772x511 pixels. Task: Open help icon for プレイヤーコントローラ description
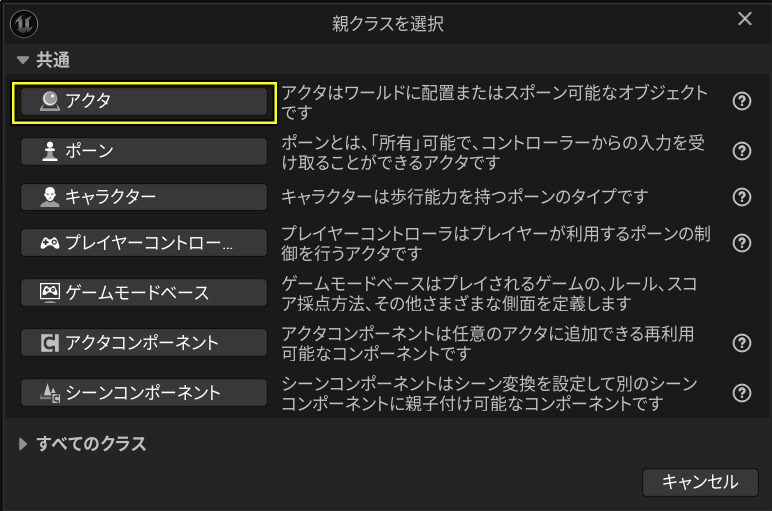(741, 243)
